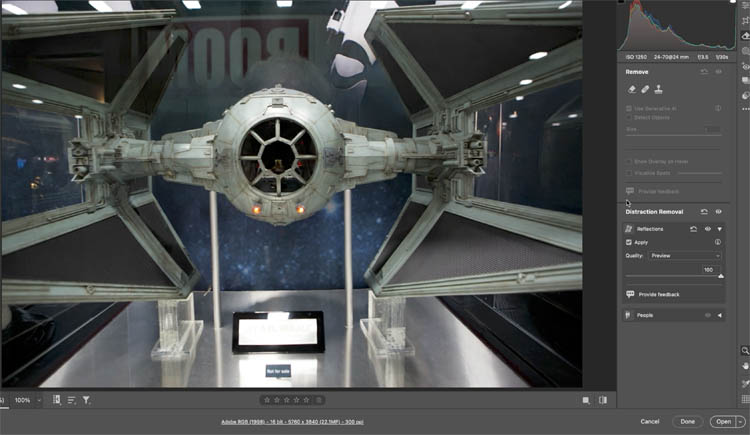Toggle highlight clipping warning on histogram
The image size is (750, 435).
732,2
